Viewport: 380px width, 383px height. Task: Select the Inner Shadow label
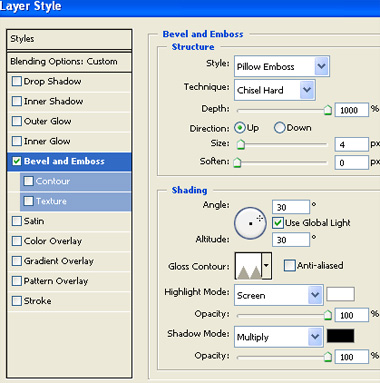[x=53, y=101]
